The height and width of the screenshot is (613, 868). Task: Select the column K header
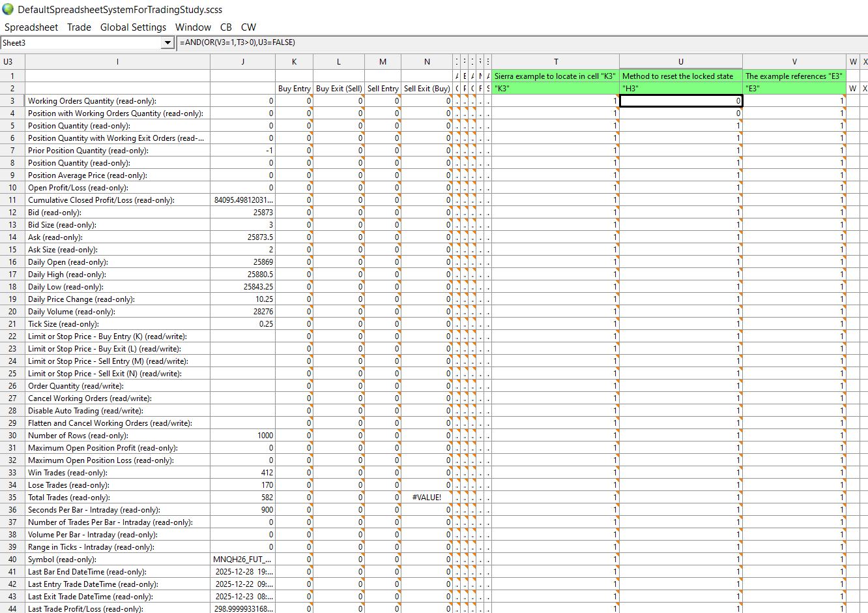tap(294, 62)
